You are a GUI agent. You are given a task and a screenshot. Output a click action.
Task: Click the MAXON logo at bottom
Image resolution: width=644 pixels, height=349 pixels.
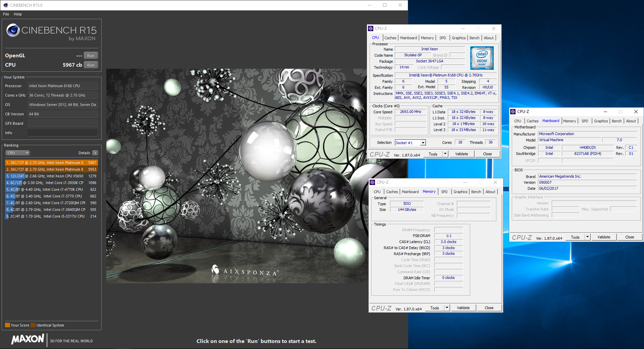tap(28, 339)
